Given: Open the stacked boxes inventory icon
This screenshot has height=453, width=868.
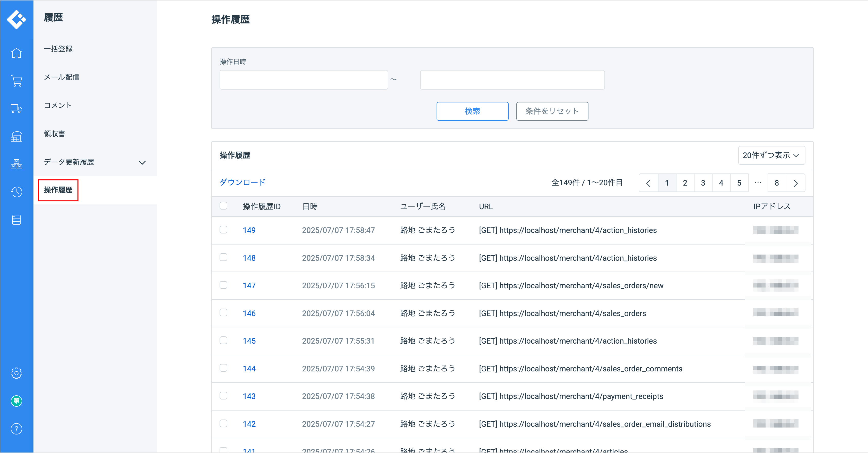Looking at the screenshot, I should 16,164.
